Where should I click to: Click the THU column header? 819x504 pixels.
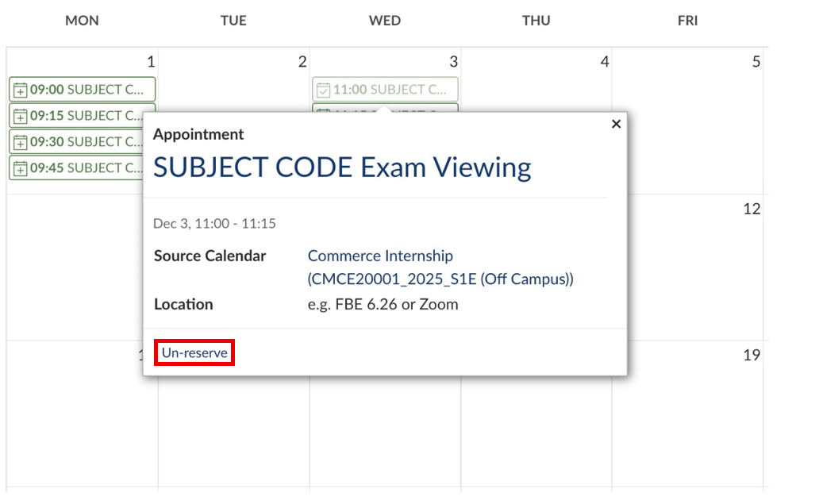pos(536,21)
